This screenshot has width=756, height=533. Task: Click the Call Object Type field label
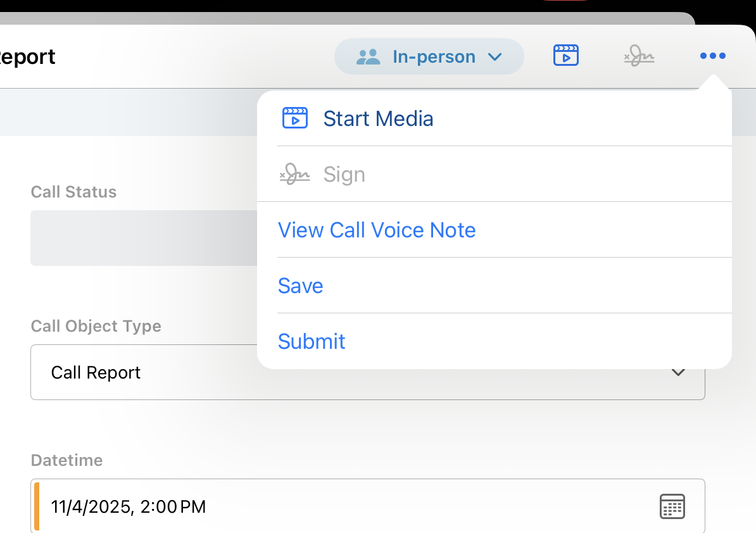click(96, 326)
